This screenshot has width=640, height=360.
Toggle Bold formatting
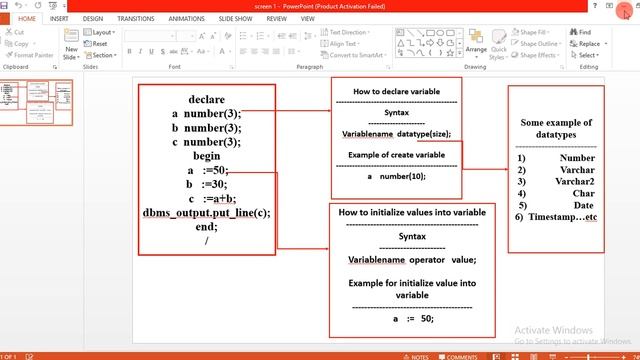click(x=129, y=51)
